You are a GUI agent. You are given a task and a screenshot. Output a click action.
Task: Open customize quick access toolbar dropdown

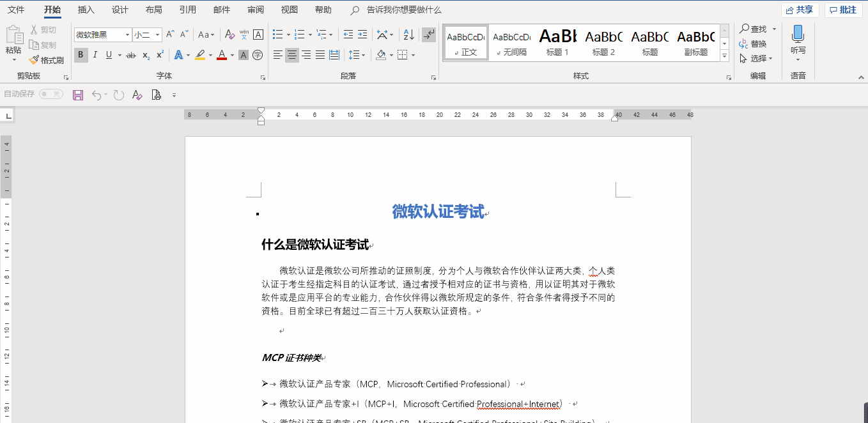tap(174, 95)
